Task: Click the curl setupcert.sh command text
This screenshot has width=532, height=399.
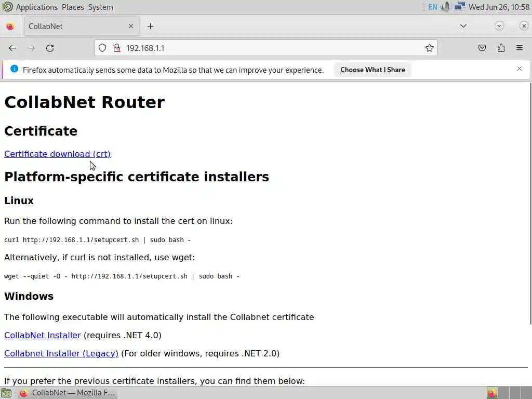Action: pos(97,240)
